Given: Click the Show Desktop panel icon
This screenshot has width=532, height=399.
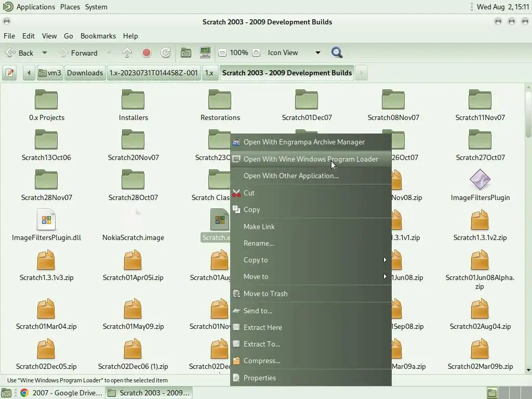Looking at the screenshot, I should tap(6, 393).
